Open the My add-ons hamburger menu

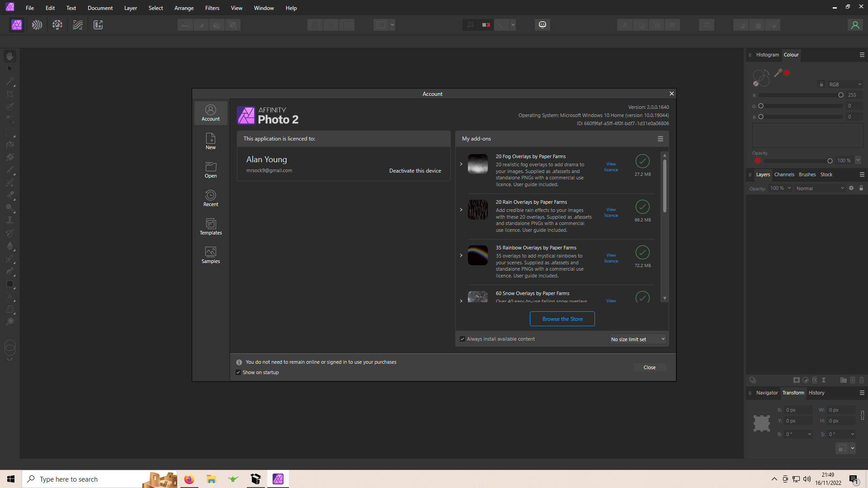(660, 139)
